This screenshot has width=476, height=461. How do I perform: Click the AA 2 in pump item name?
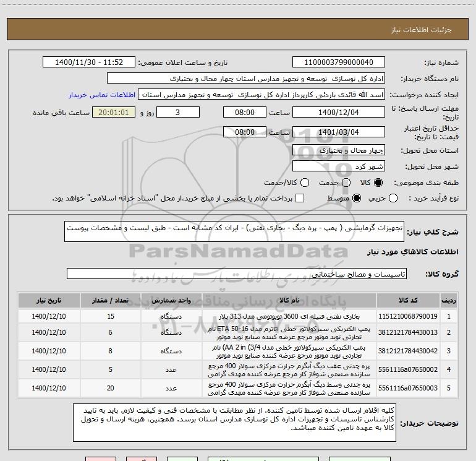(289, 351)
